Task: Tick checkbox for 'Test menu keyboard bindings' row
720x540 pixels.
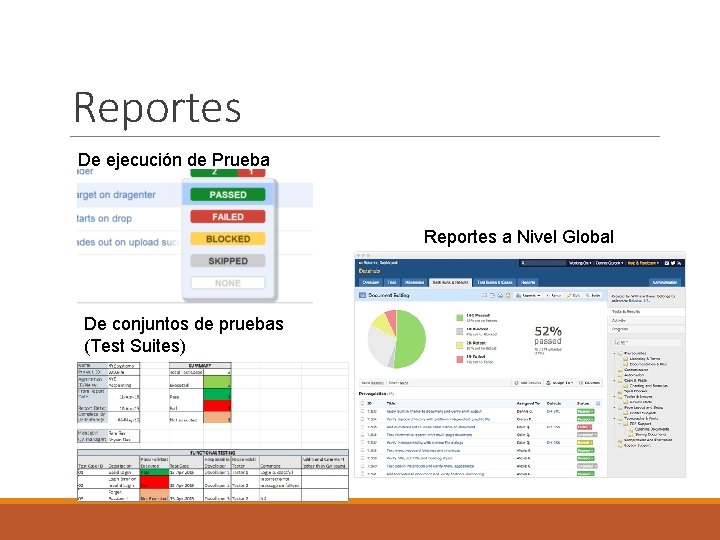Action: click(362, 450)
